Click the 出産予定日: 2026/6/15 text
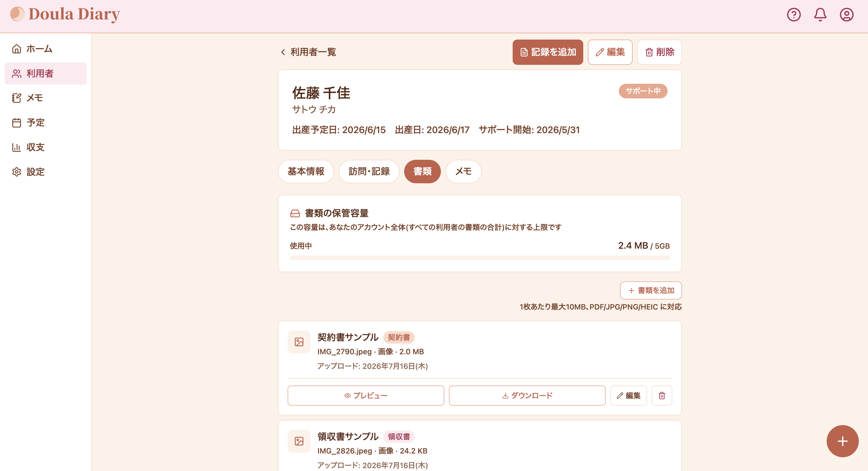This screenshot has width=868, height=471. [x=339, y=130]
